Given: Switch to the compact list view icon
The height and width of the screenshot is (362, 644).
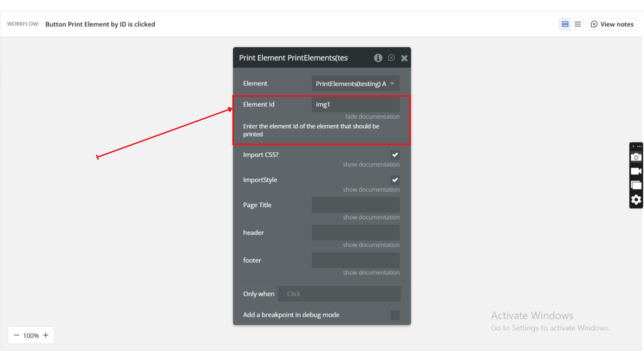Looking at the screenshot, I should [x=578, y=24].
